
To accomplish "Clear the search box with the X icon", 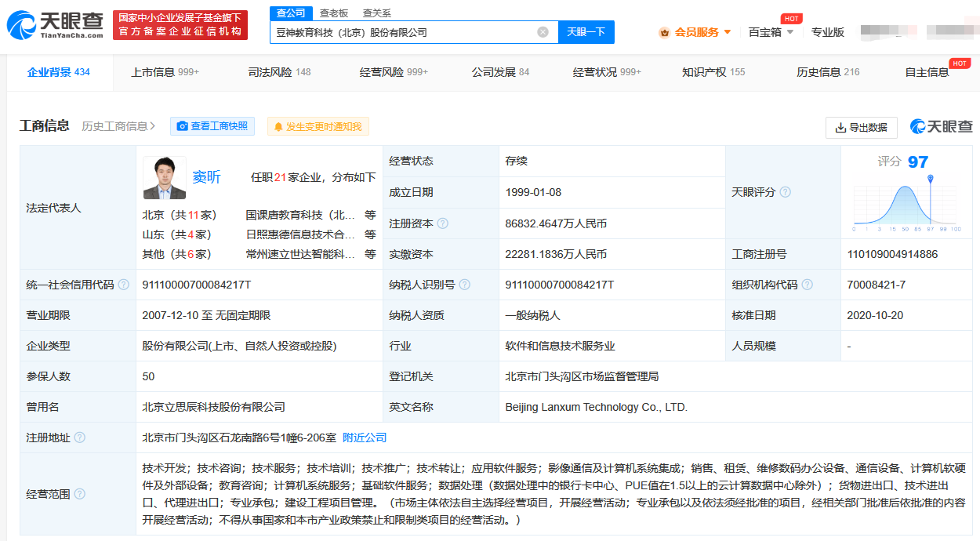I will tap(543, 32).
